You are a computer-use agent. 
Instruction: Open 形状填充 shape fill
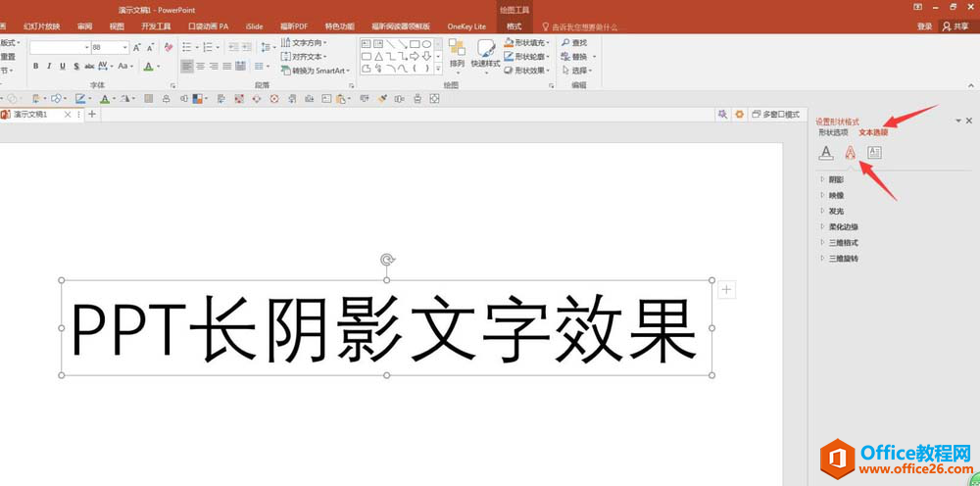pyautogui.click(x=527, y=42)
